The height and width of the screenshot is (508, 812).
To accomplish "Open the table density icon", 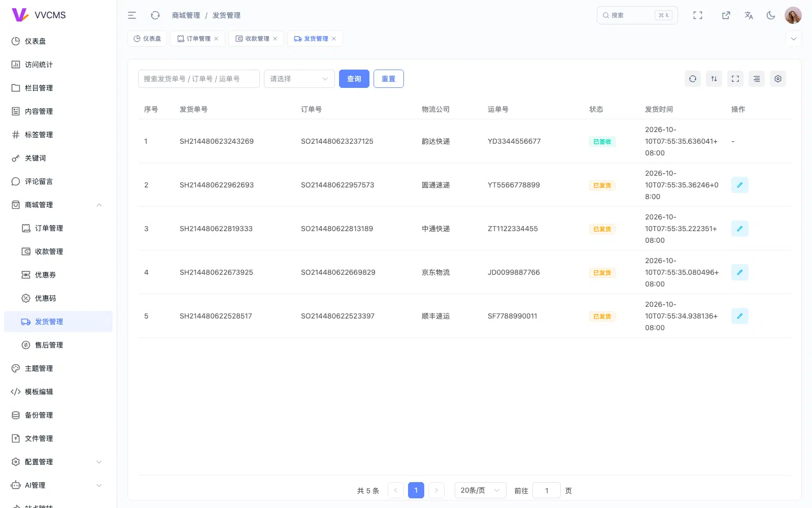I will (757, 79).
